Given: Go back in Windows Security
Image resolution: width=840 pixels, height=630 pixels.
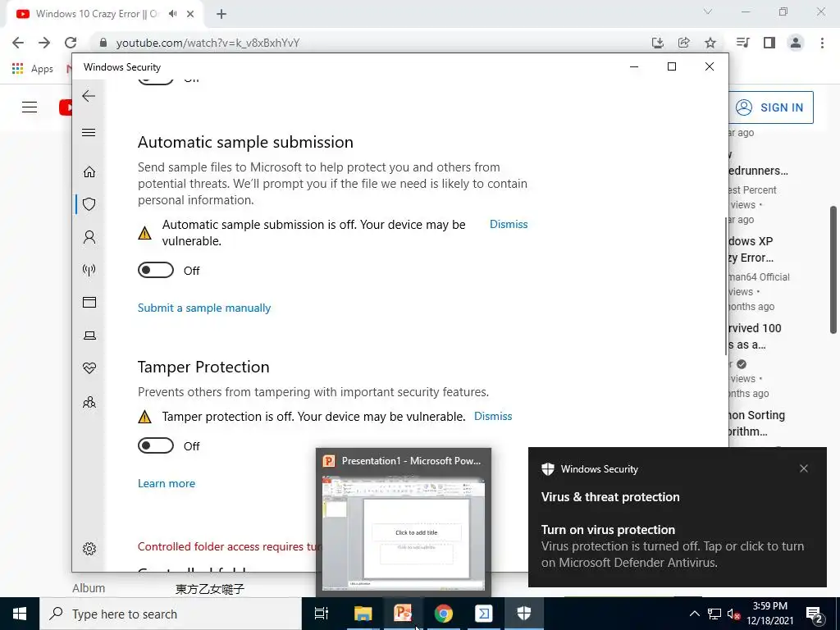Looking at the screenshot, I should (89, 96).
